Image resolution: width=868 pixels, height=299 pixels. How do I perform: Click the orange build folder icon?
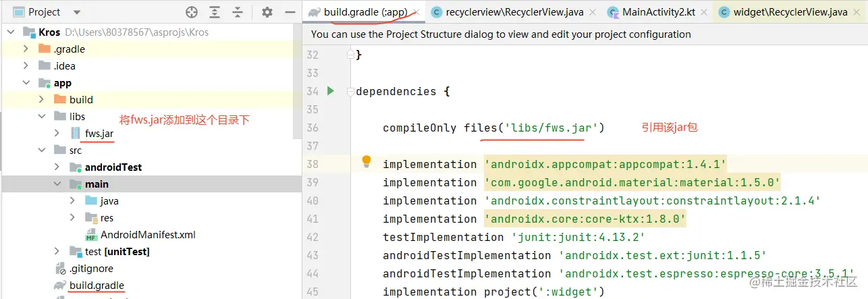pos(60,99)
